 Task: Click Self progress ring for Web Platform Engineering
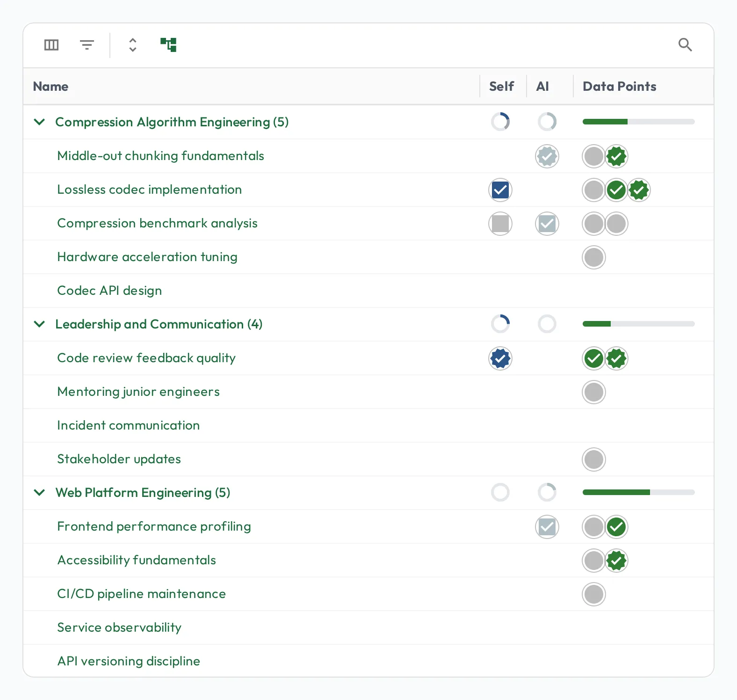tap(500, 492)
